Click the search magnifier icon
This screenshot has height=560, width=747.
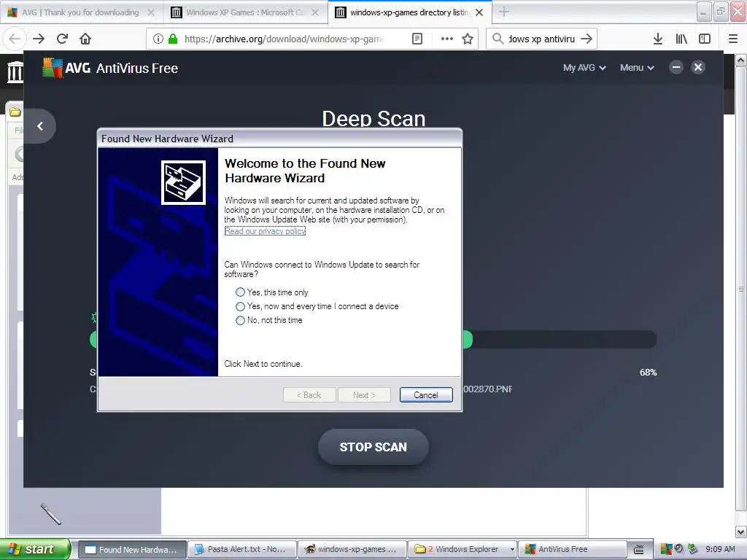[x=498, y=39]
